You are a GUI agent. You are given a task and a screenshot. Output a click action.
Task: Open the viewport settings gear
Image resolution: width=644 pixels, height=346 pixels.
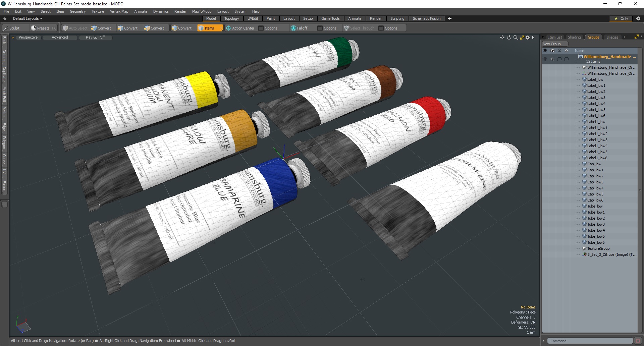pyautogui.click(x=528, y=38)
